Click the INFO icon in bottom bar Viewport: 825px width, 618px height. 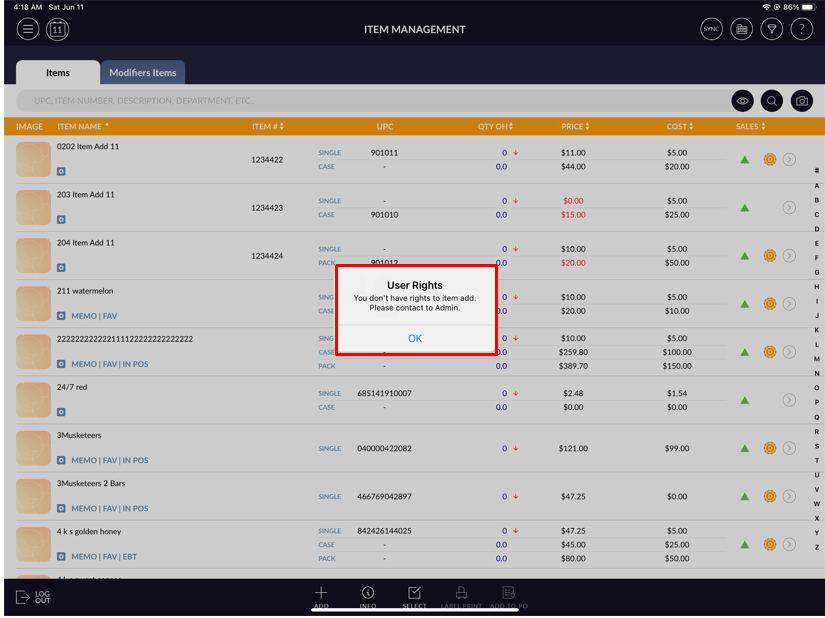[368, 597]
